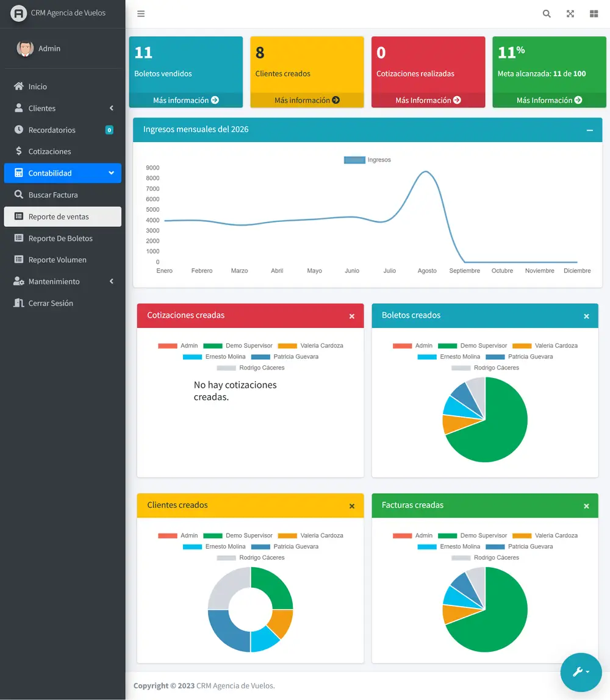This screenshot has width=610, height=700.
Task: Activate the fullscreen expand icon
Action: pyautogui.click(x=570, y=14)
